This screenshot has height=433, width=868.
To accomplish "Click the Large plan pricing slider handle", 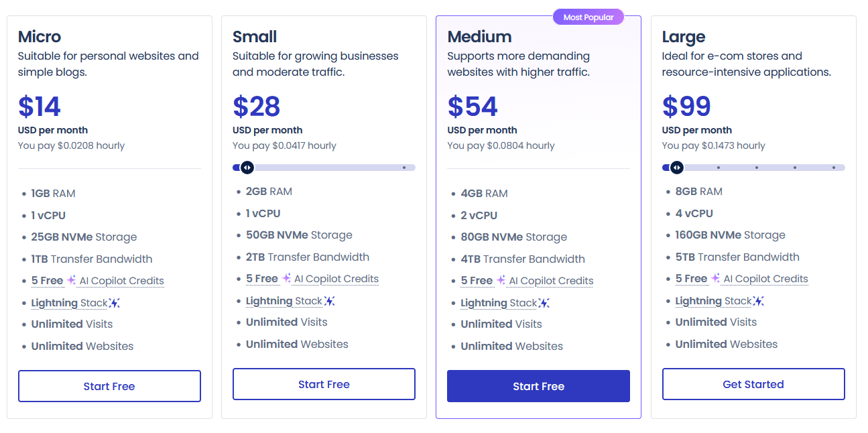I will pyautogui.click(x=676, y=168).
